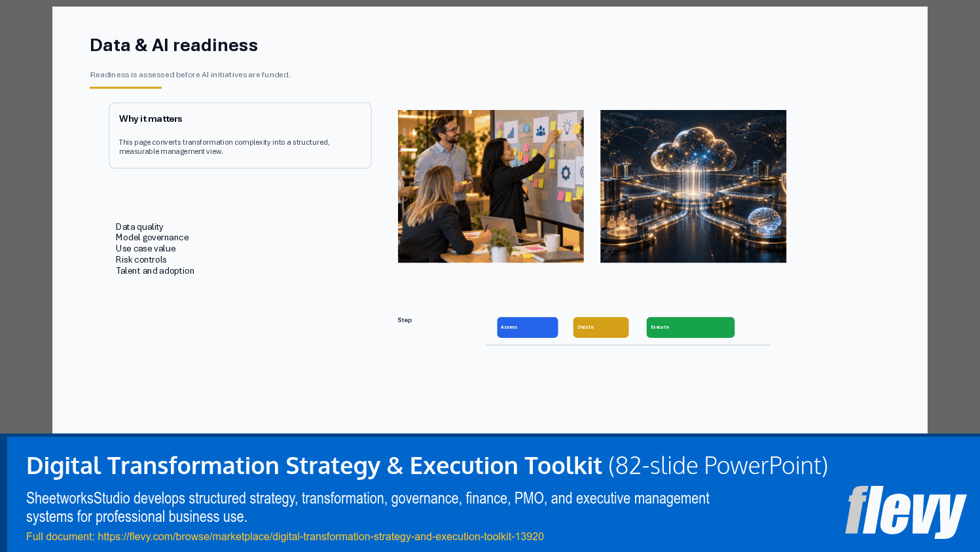This screenshot has width=980, height=552.
Task: Click the yellow Decide step box
Action: [x=600, y=327]
